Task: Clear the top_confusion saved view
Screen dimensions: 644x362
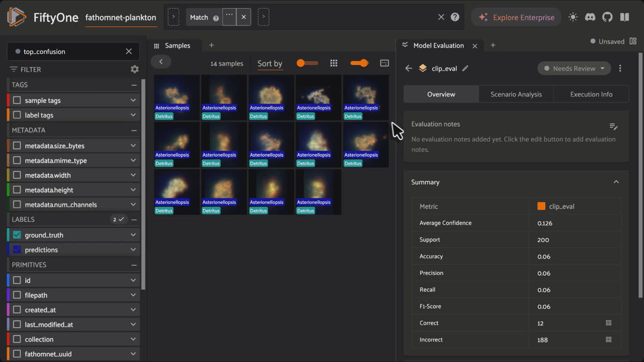Action: tap(129, 51)
